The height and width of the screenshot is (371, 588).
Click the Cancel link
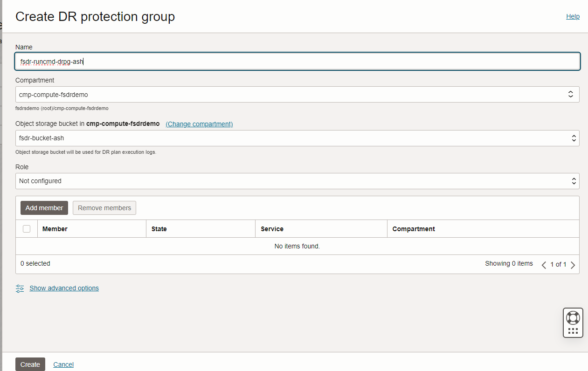63,364
